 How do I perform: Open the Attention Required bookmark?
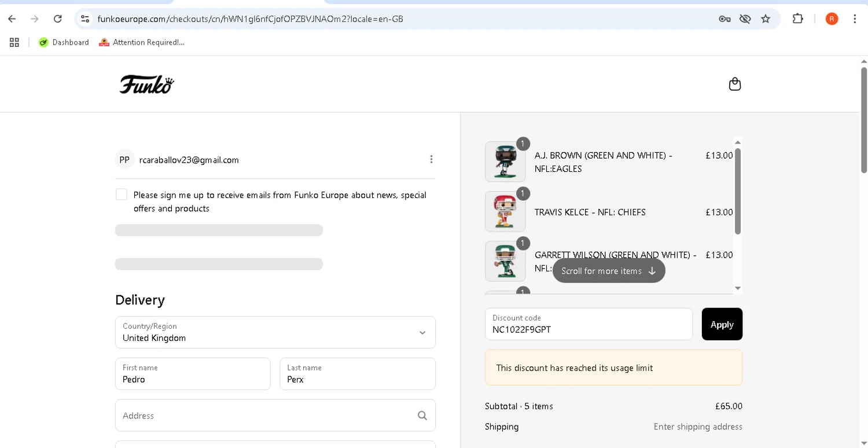coord(142,42)
